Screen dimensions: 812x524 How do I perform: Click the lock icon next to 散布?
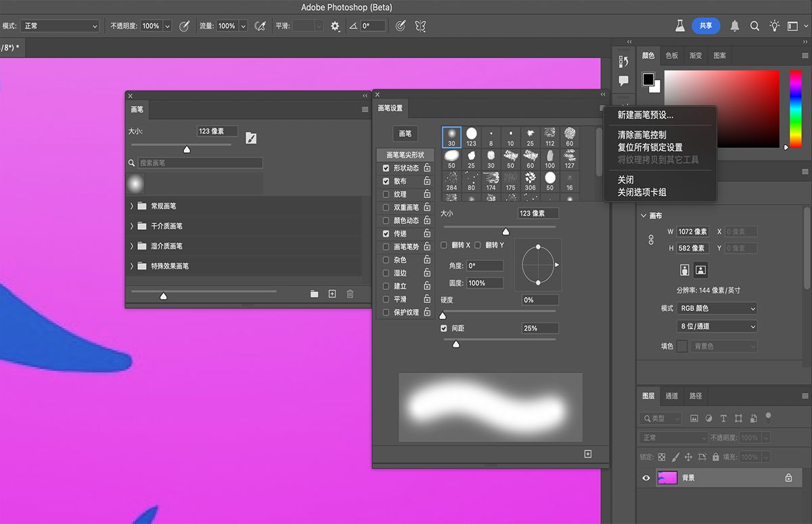click(427, 181)
